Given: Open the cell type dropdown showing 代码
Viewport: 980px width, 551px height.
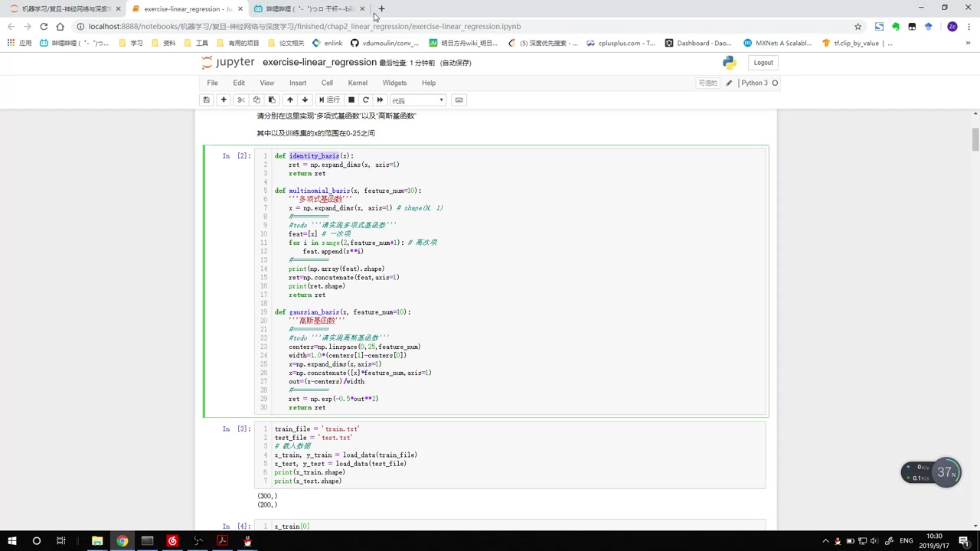Looking at the screenshot, I should coord(418,100).
